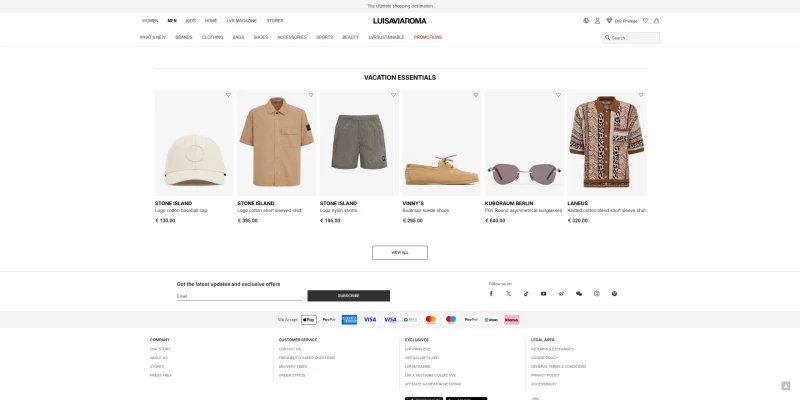Open the Home section tab
The image size is (800, 400).
(211, 21)
